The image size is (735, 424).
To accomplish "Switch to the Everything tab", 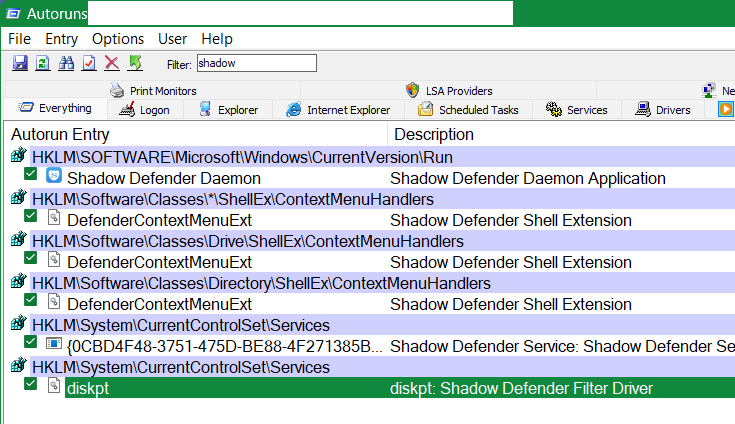I will tap(55, 108).
